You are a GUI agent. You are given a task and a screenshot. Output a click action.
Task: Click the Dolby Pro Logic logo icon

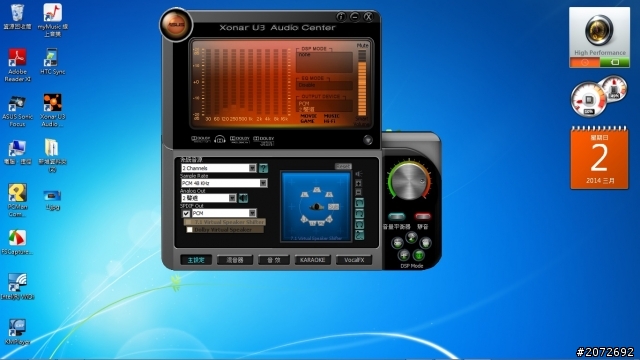tap(240, 139)
